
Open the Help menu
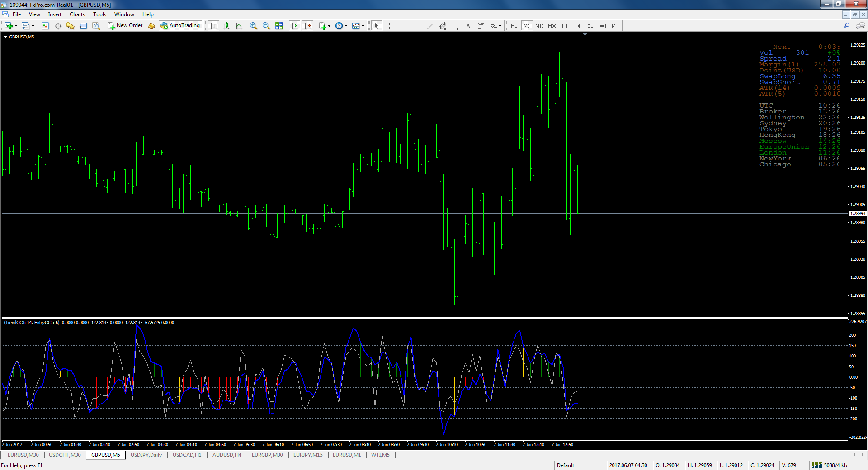point(148,14)
